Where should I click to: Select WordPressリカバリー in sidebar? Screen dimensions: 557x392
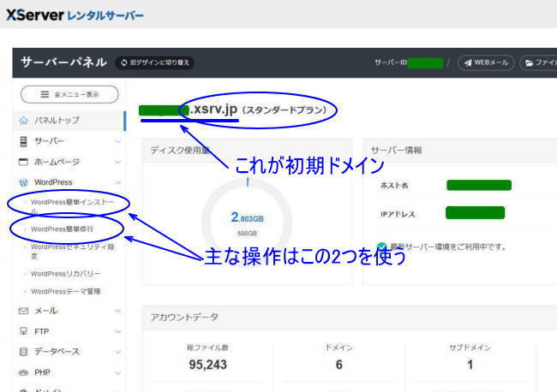tap(66, 273)
